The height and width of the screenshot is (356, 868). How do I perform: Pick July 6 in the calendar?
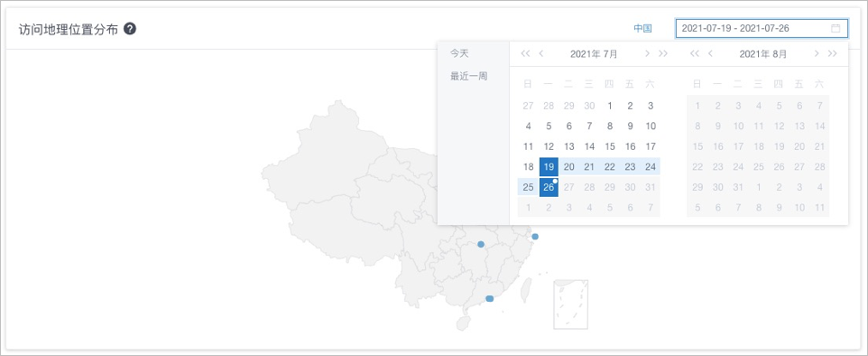(569, 126)
